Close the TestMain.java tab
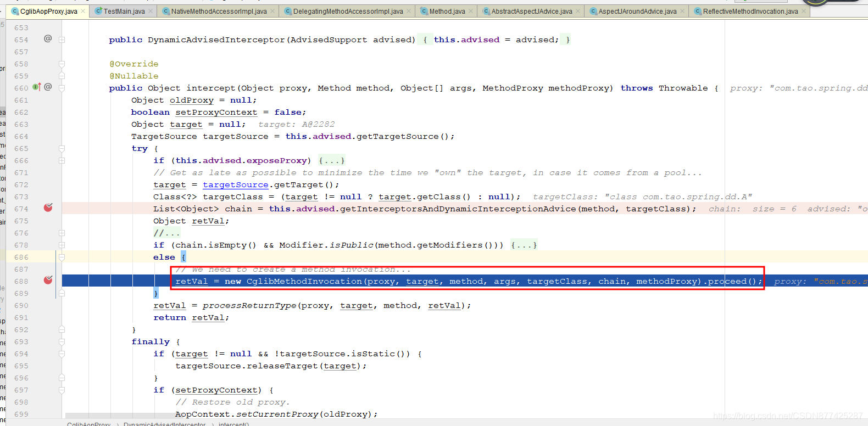This screenshot has height=426, width=868. [x=151, y=11]
